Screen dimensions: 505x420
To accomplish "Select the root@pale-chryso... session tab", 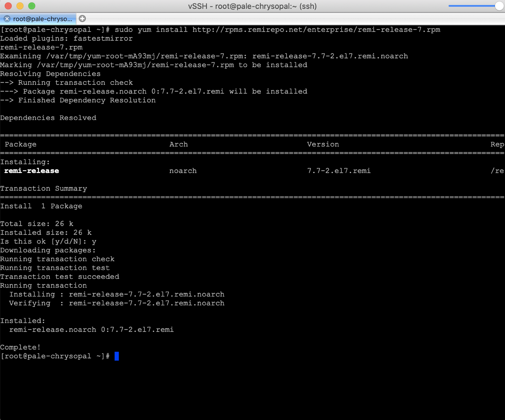I will [38, 19].
